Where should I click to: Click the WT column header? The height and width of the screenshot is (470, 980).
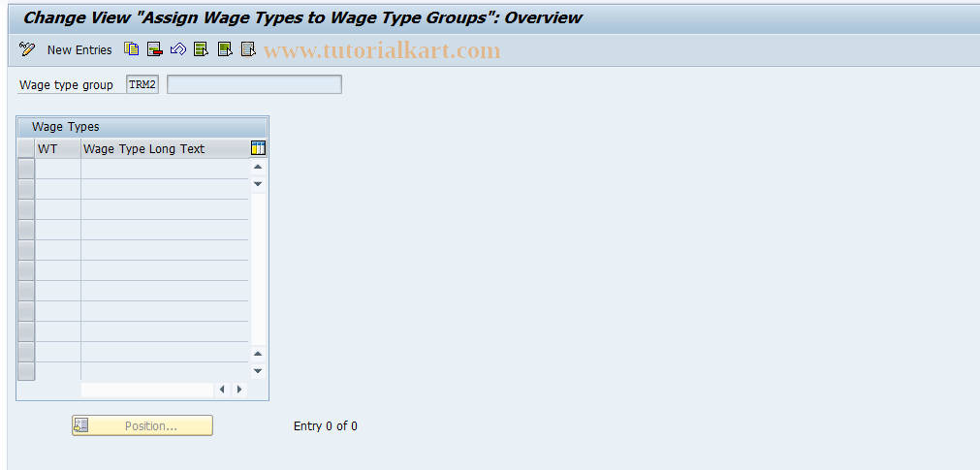(58, 148)
